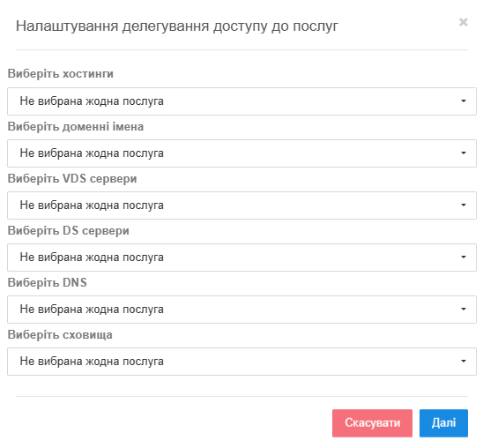Open the VDS servers selection dropdown
Viewport: 483px width, 448px height.
[241, 205]
